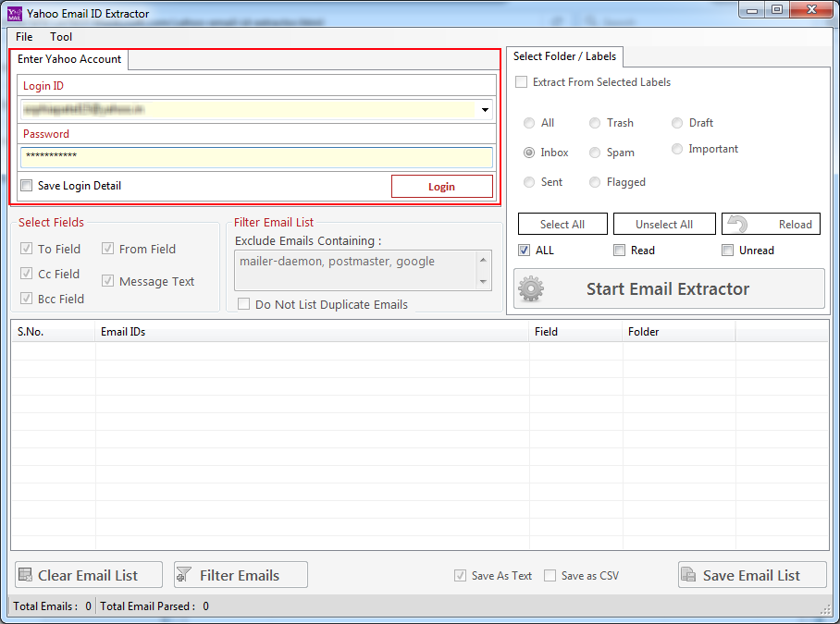Image resolution: width=840 pixels, height=624 pixels.
Task: Click the Password input field
Action: click(256, 157)
